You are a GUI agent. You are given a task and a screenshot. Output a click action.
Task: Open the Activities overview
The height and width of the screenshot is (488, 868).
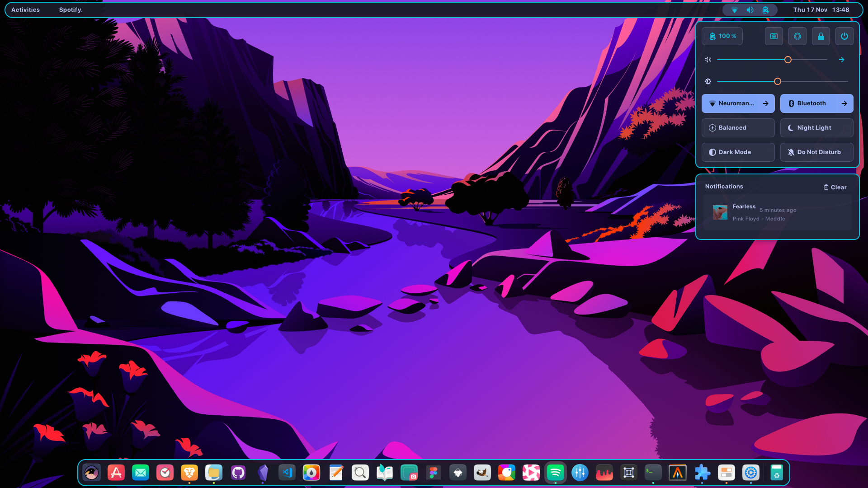[x=25, y=9]
